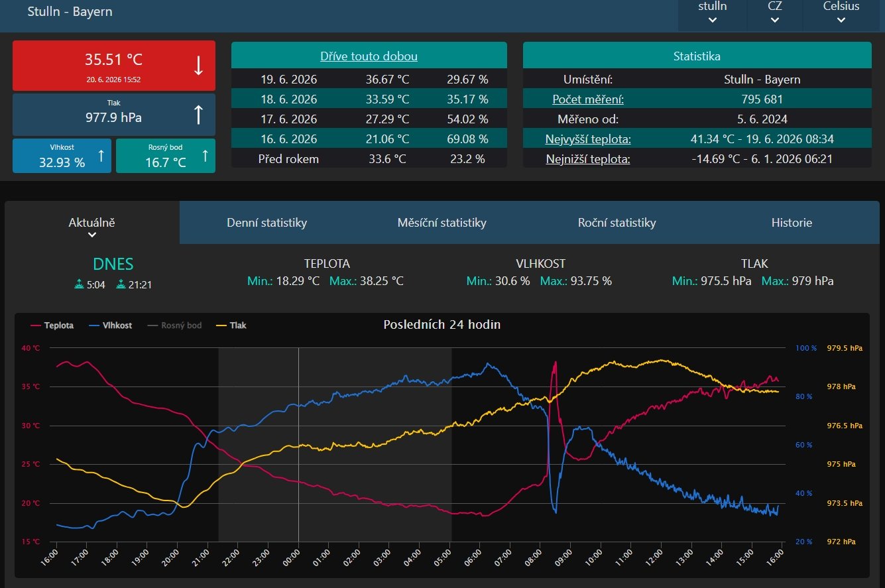Toggle Teplota series in chart legend

point(52,325)
